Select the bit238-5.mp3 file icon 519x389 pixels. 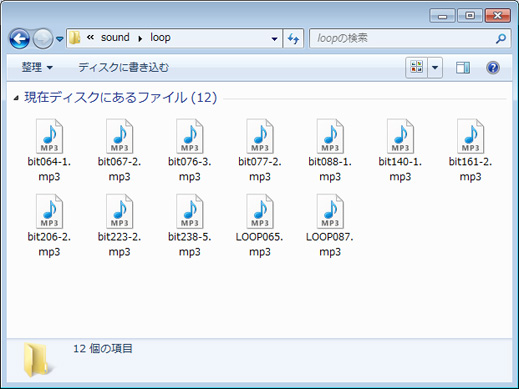point(190,211)
